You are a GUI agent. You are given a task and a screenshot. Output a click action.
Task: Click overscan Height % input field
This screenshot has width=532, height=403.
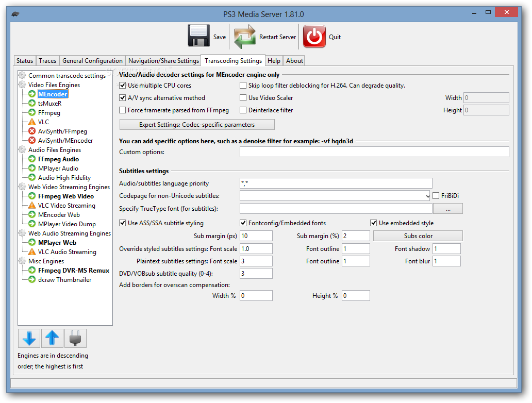pos(356,295)
